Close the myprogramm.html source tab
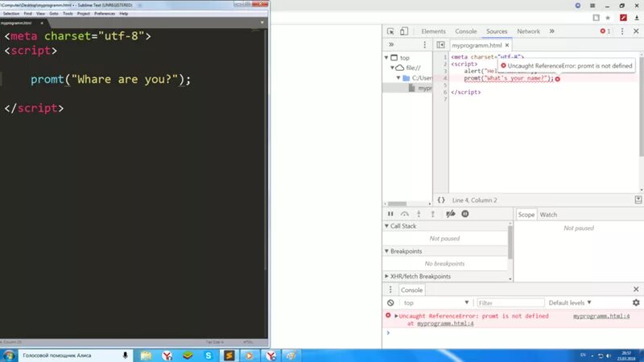Viewport: 644px width, 362px height. point(507,45)
